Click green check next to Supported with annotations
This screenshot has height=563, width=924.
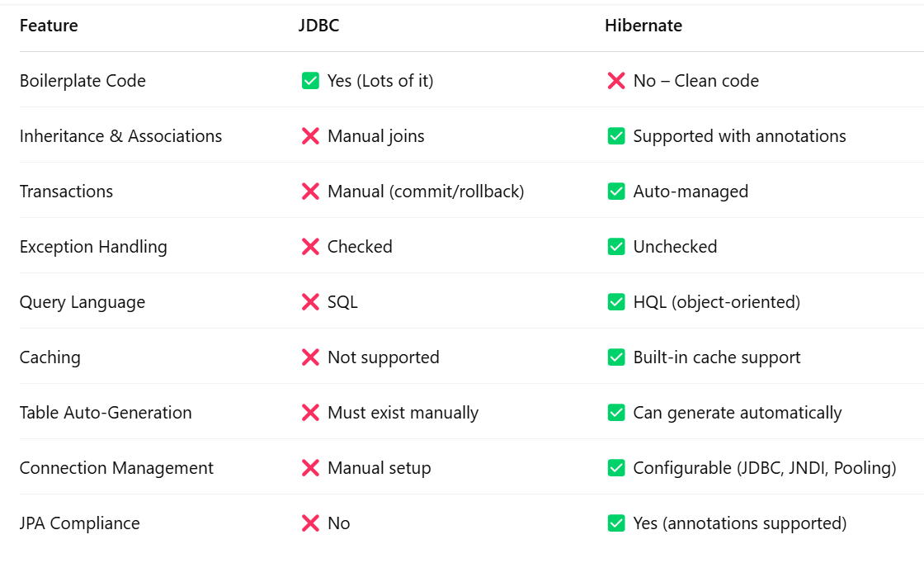(615, 136)
